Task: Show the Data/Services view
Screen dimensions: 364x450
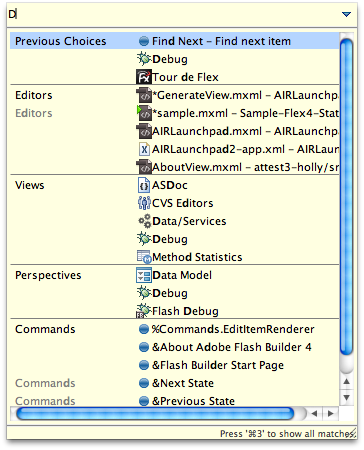Action: pos(175,221)
